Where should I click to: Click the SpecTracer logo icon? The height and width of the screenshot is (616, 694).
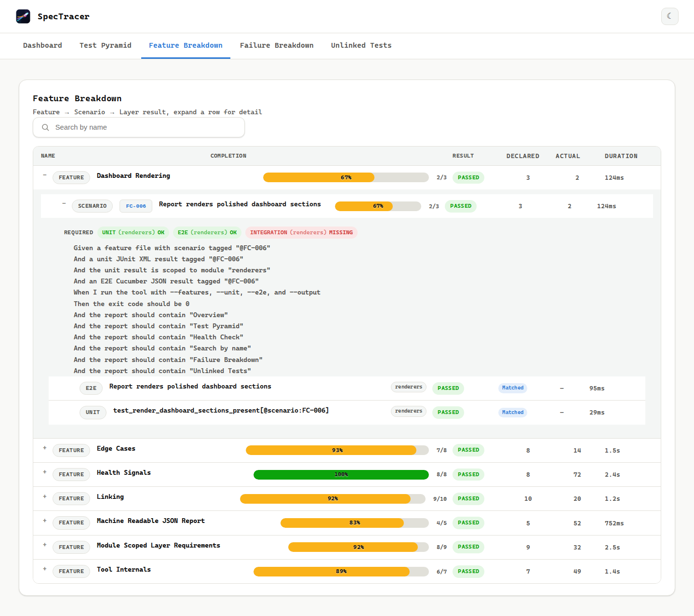[23, 16]
